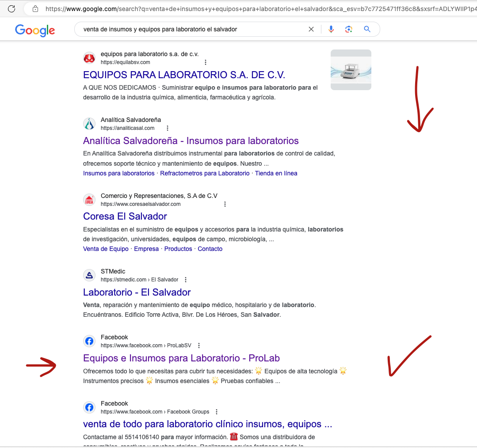Click the equilabsv.com red favicon
Image resolution: width=477 pixels, height=448 pixels.
pos(89,58)
